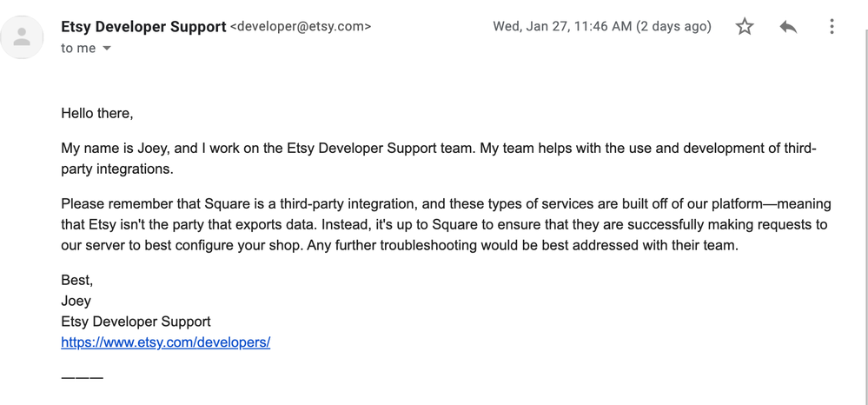Screen dimensions: 868x405
Task: Star this email from Etsy
Action: (745, 27)
